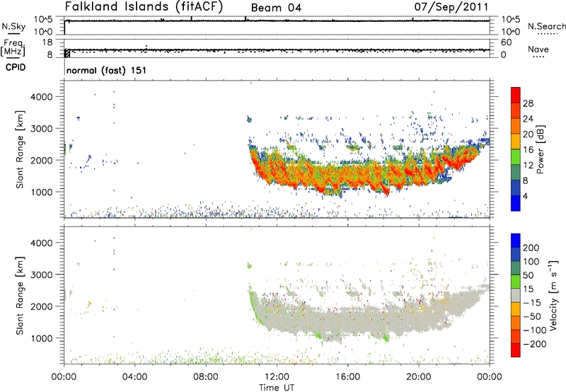Click the 'CPID' label
The height and width of the screenshot is (392, 566).
point(16,67)
